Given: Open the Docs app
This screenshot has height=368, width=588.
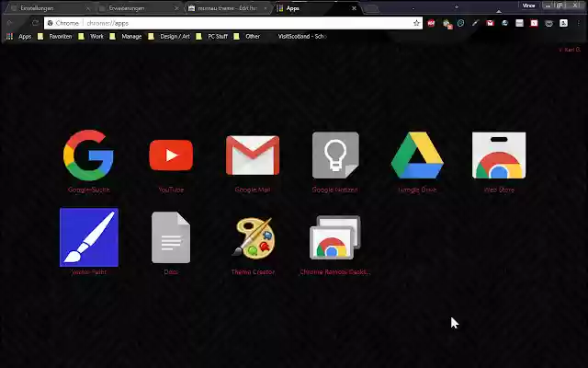Looking at the screenshot, I should [171, 237].
